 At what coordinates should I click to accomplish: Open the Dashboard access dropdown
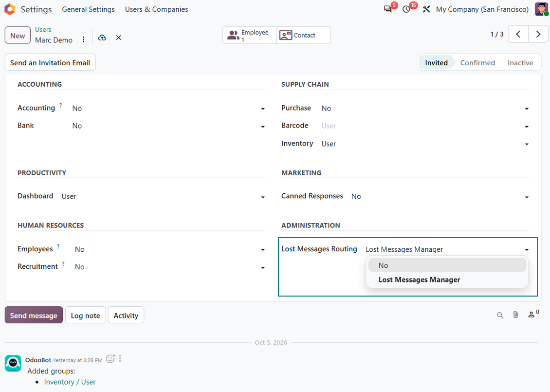[x=163, y=197]
